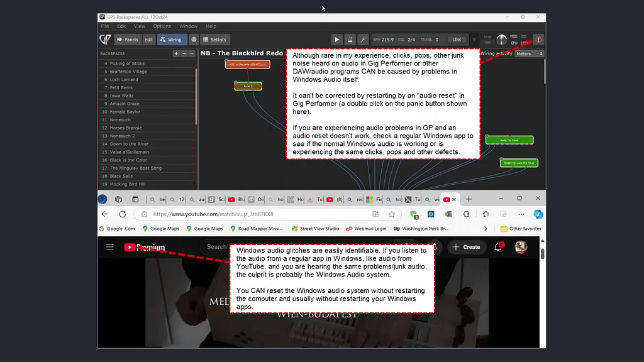Open the Window menu

tap(188, 26)
